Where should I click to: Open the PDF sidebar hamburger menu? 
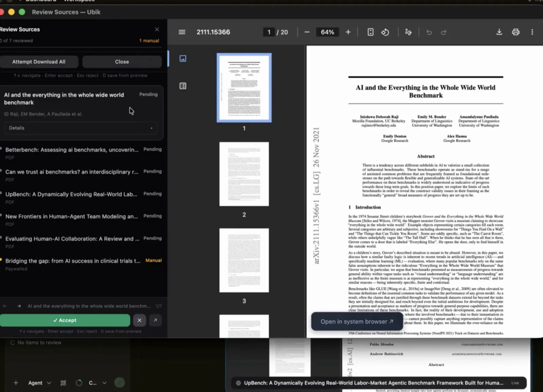point(182,32)
